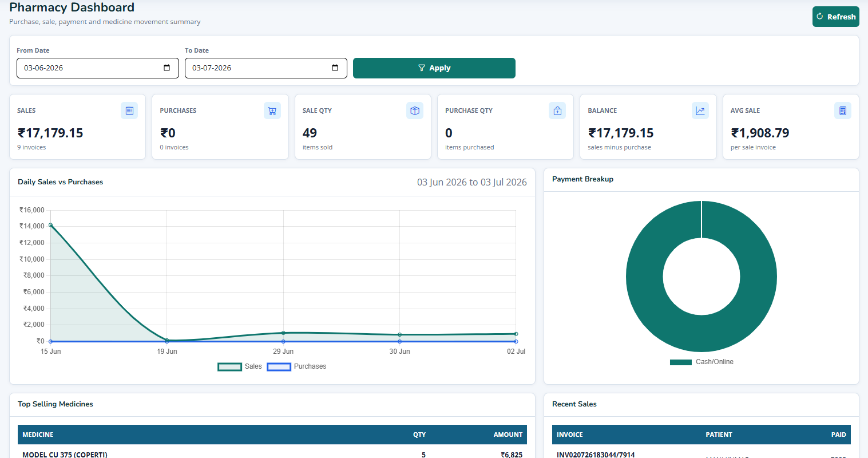Click the 15 Jun sales data point

pos(50,225)
